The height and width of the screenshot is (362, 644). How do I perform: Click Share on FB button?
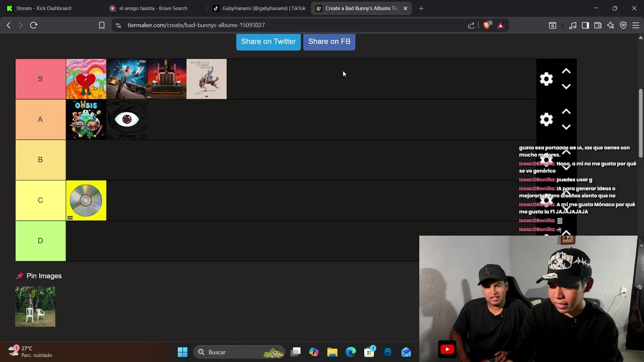(329, 42)
